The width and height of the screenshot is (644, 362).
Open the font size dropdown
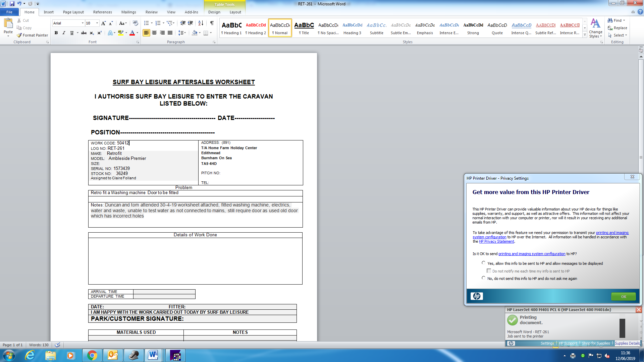97,23
